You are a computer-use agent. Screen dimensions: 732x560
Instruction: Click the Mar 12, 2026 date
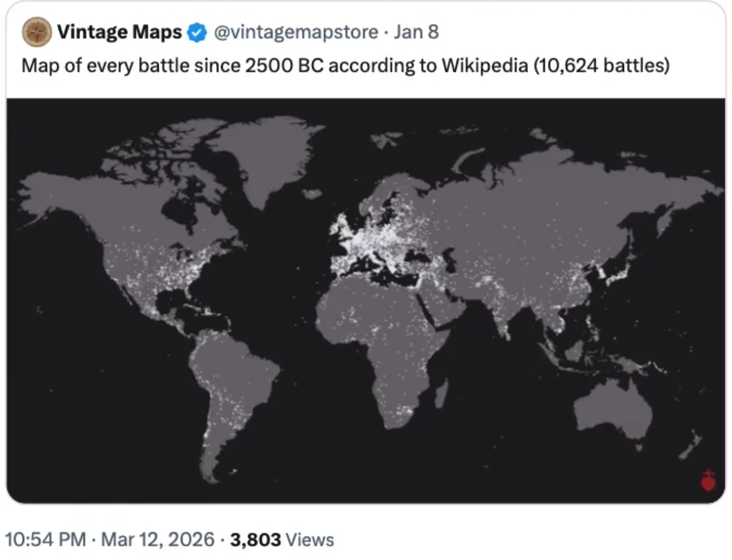158,539
